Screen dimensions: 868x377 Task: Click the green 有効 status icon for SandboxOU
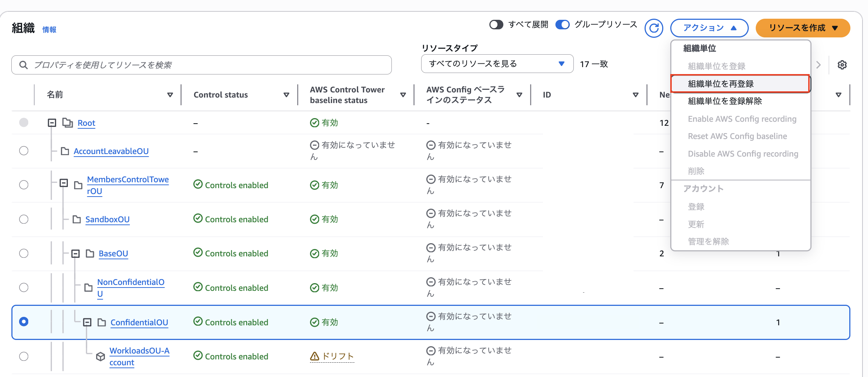pos(314,219)
